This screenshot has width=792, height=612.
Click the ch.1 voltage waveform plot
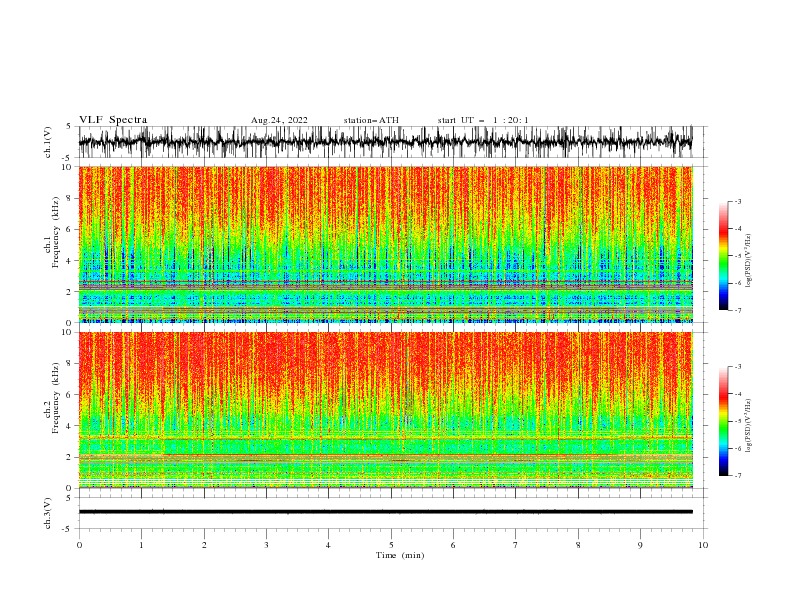point(386,142)
